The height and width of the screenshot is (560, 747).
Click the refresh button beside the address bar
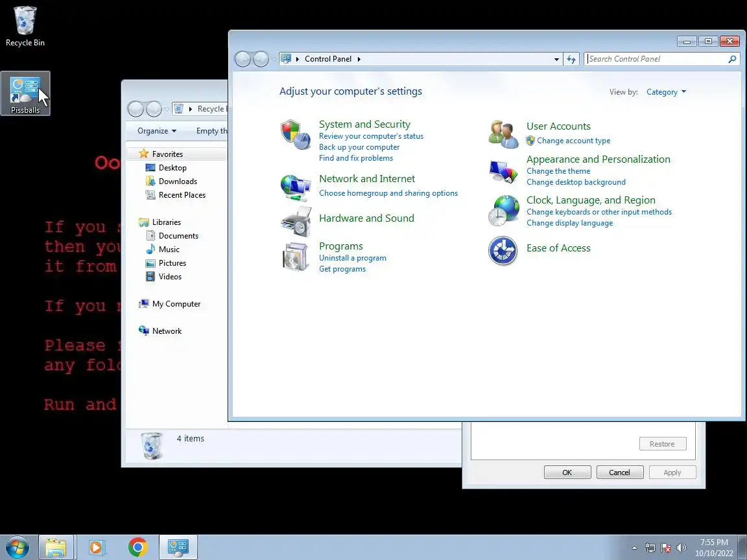571,59
